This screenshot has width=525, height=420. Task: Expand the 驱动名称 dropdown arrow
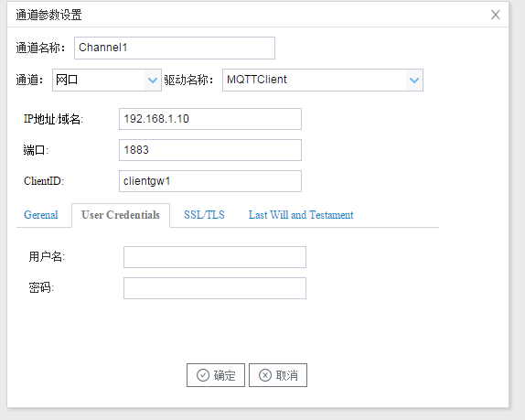414,80
